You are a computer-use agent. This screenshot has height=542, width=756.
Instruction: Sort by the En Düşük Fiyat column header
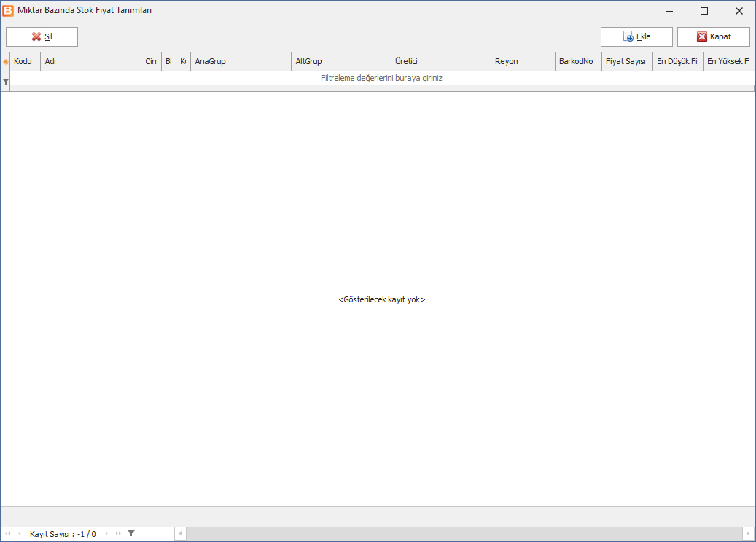(x=678, y=62)
